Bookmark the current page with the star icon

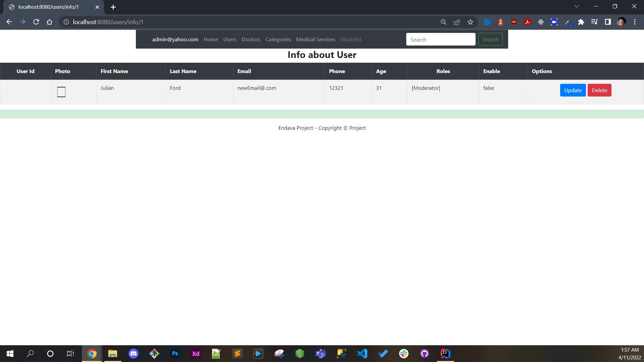pos(470,22)
